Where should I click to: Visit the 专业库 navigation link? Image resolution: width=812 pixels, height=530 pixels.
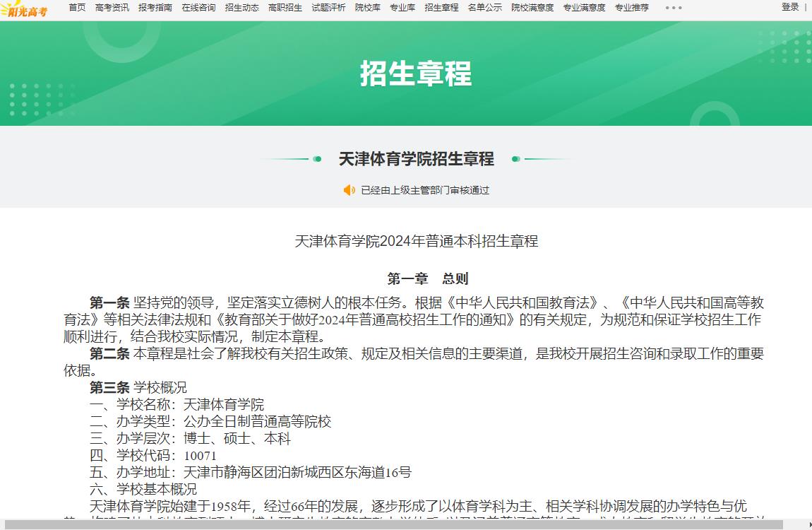(402, 7)
